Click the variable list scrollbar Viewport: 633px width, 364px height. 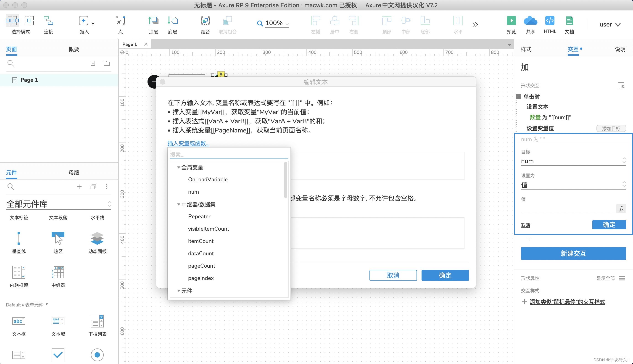tap(285, 180)
